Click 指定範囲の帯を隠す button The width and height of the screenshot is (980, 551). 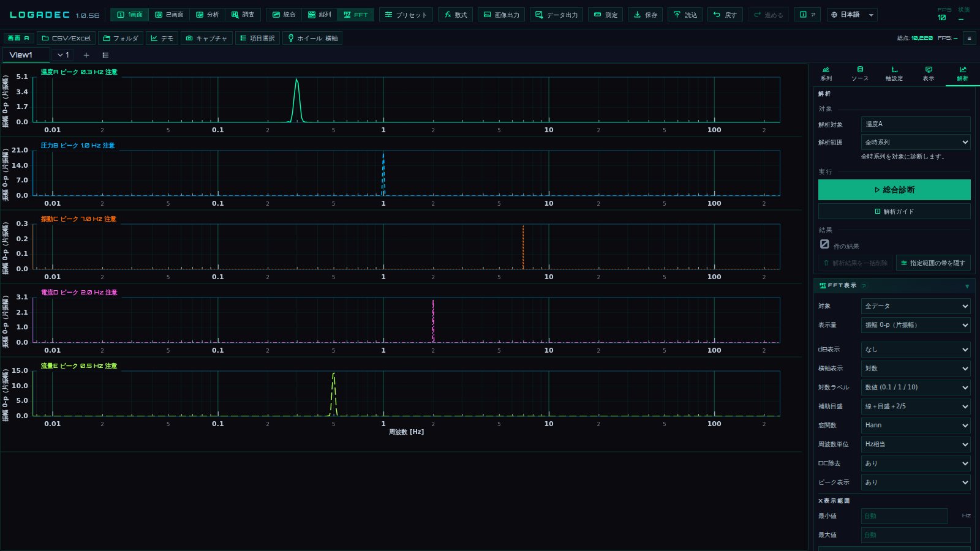(x=933, y=263)
